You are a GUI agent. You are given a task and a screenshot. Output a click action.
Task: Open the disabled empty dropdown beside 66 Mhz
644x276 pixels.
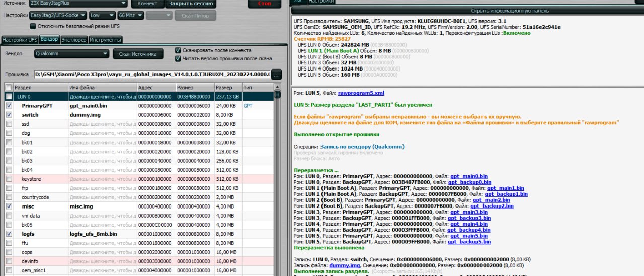tap(159, 16)
